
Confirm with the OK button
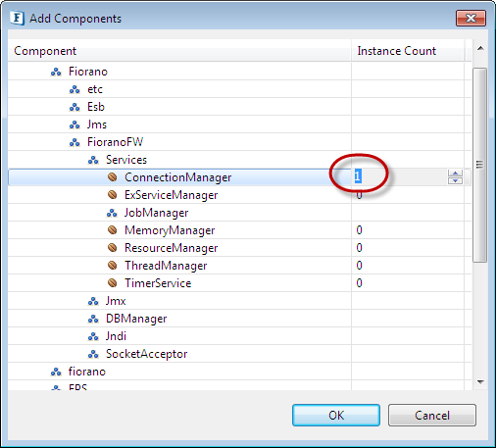[336, 415]
